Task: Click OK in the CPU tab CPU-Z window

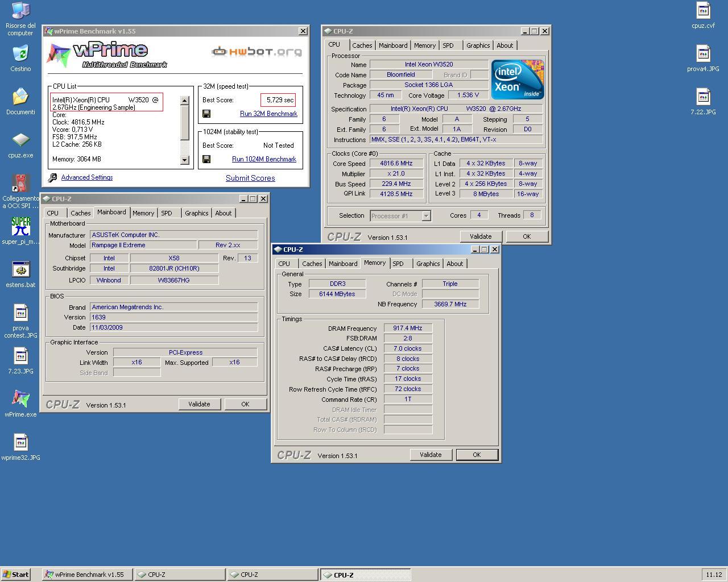Action: click(x=527, y=236)
